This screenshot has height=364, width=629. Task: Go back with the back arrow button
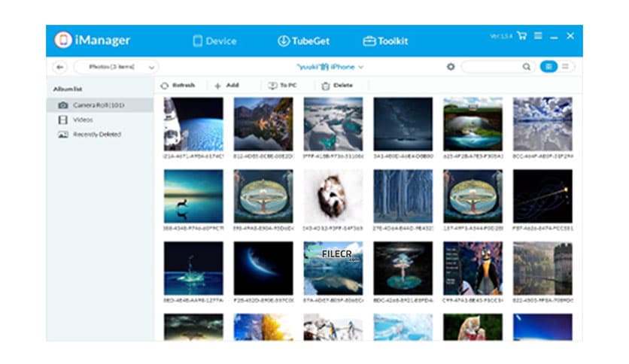[59, 67]
